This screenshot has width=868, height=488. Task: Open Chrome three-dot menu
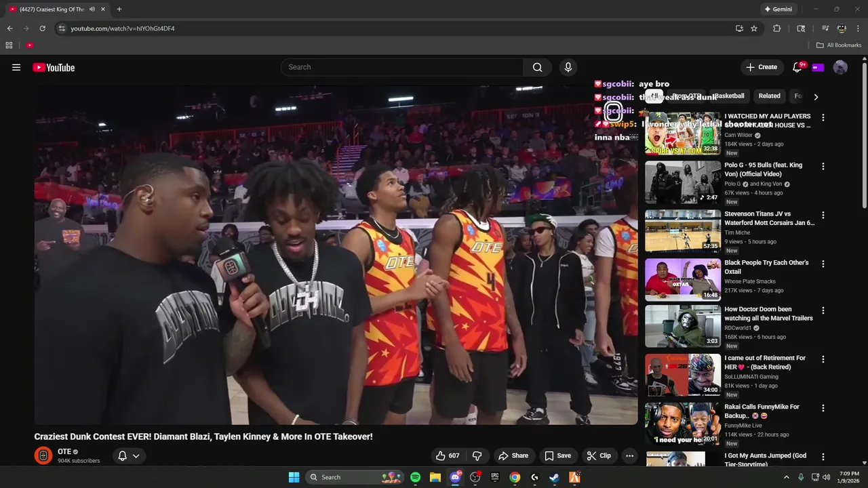pyautogui.click(x=858, y=28)
